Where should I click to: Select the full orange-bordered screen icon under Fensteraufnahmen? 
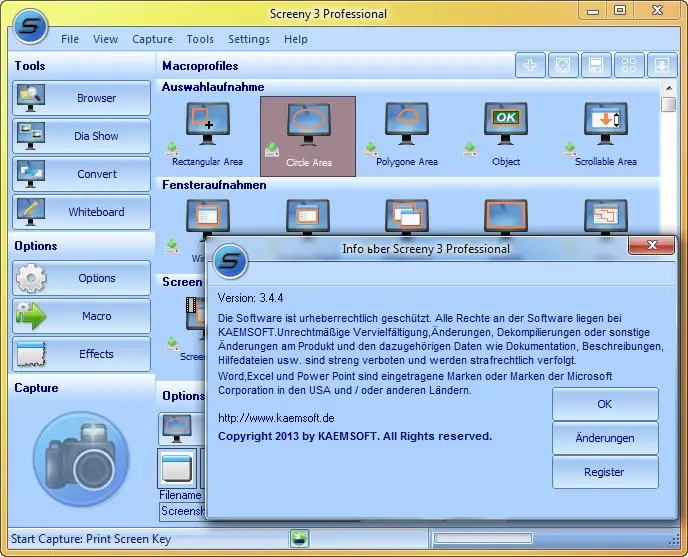[x=505, y=216]
